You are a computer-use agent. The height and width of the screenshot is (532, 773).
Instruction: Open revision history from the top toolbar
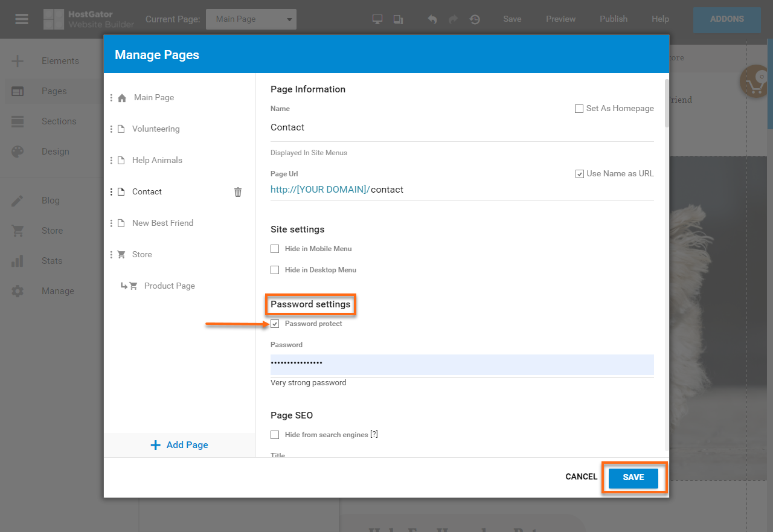tap(475, 19)
